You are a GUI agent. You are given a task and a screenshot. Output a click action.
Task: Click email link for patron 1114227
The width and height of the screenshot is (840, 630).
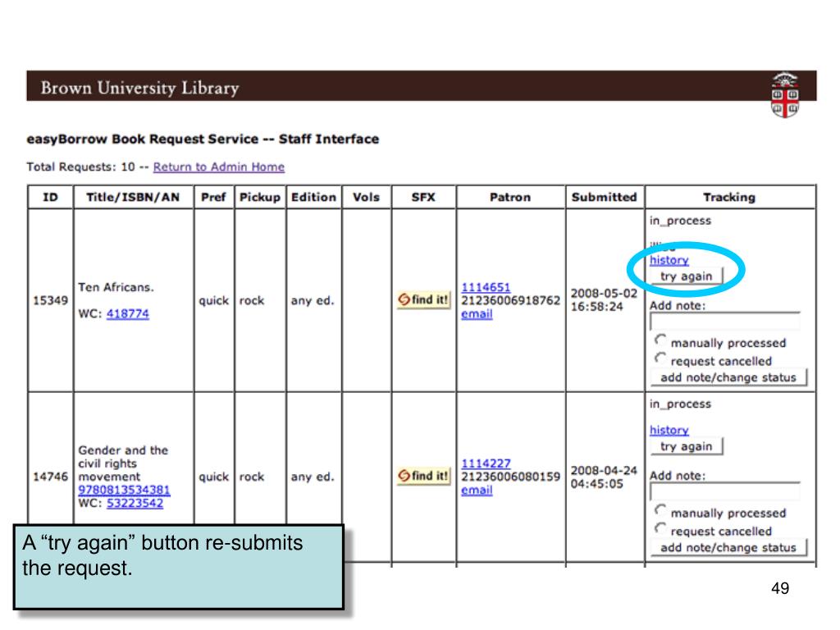477,490
